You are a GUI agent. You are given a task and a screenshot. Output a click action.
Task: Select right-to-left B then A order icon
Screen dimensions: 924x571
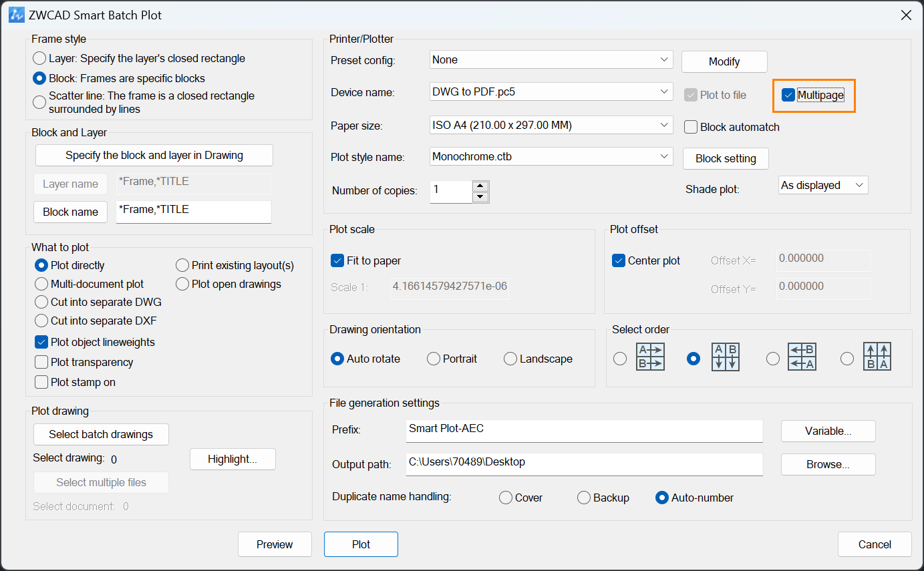tap(802, 357)
